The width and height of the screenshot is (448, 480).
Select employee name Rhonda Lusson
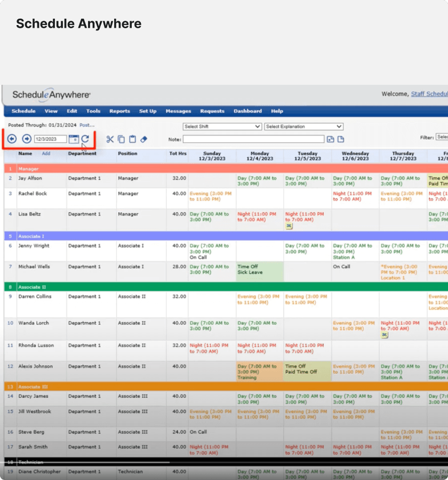coord(36,345)
